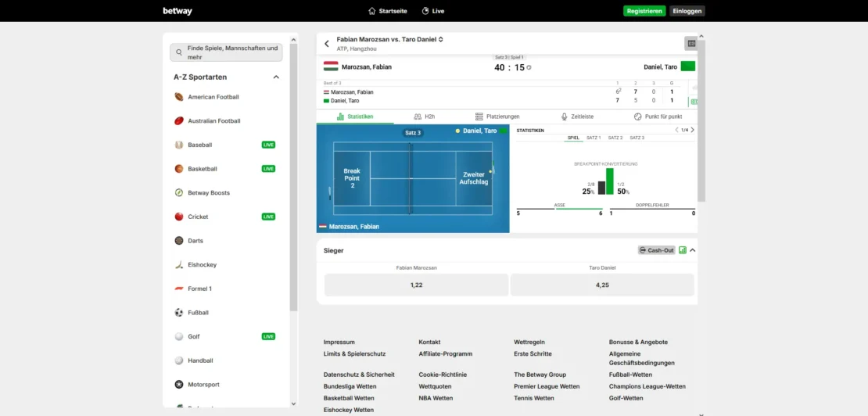Switch to the Punkt für punkt tab

click(658, 117)
